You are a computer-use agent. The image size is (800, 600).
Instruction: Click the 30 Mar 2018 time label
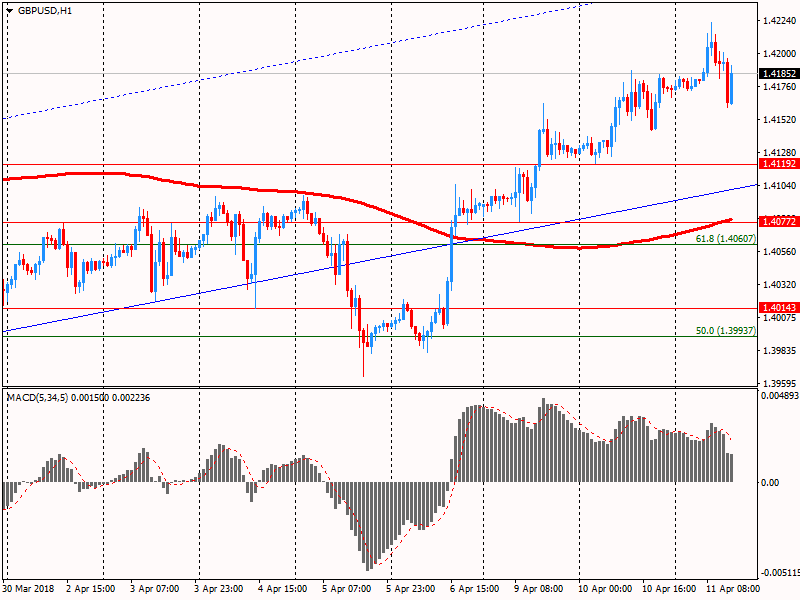click(29, 589)
